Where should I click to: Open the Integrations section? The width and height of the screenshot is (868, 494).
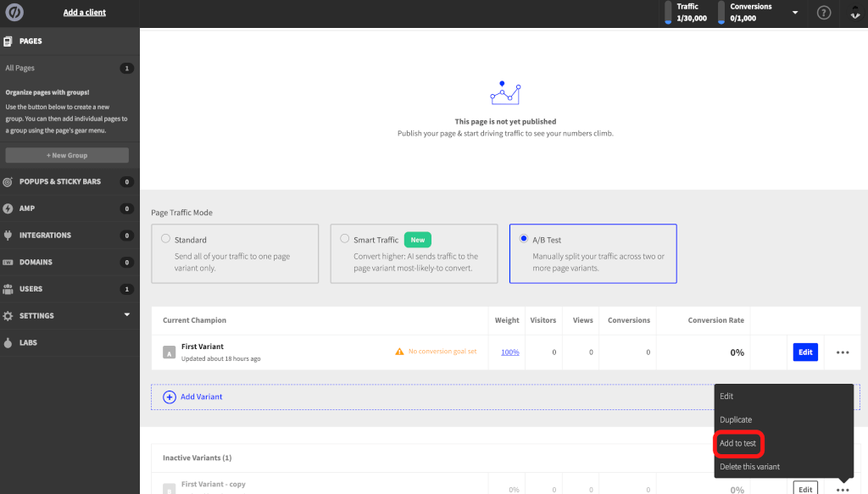(45, 236)
